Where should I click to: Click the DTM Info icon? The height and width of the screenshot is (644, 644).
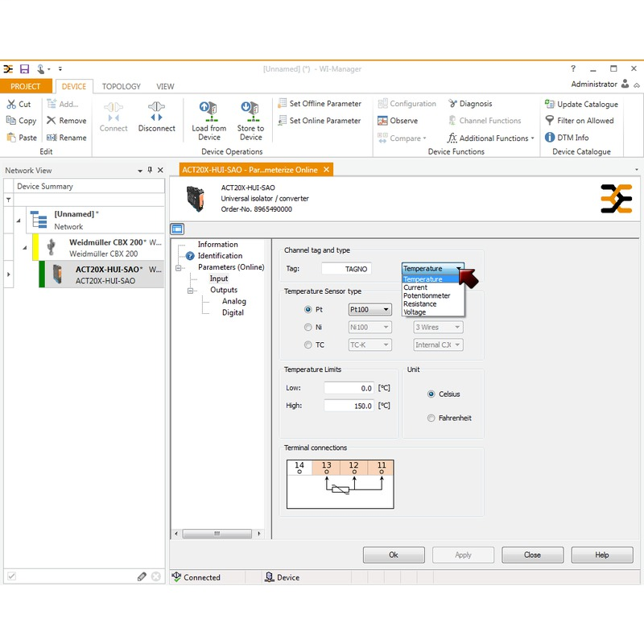tap(550, 137)
